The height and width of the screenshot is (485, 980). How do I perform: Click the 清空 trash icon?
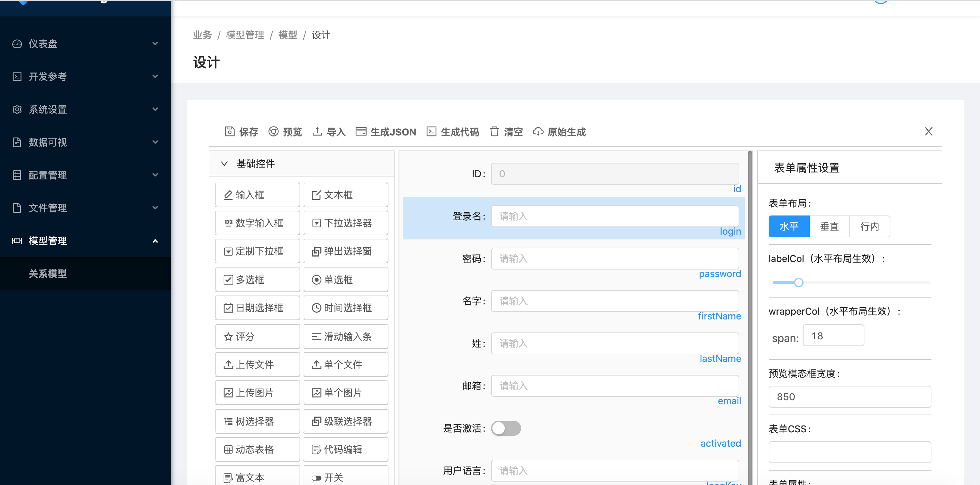click(494, 132)
